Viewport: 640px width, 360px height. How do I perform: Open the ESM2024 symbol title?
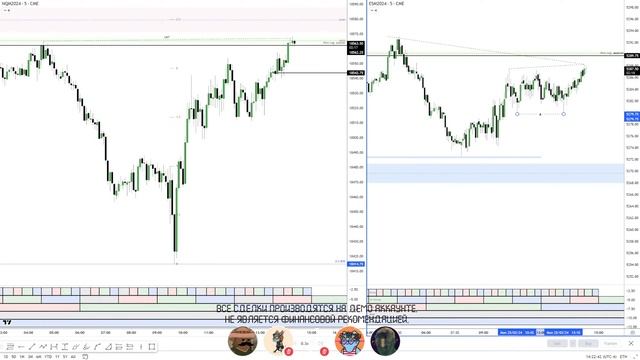point(387,4)
